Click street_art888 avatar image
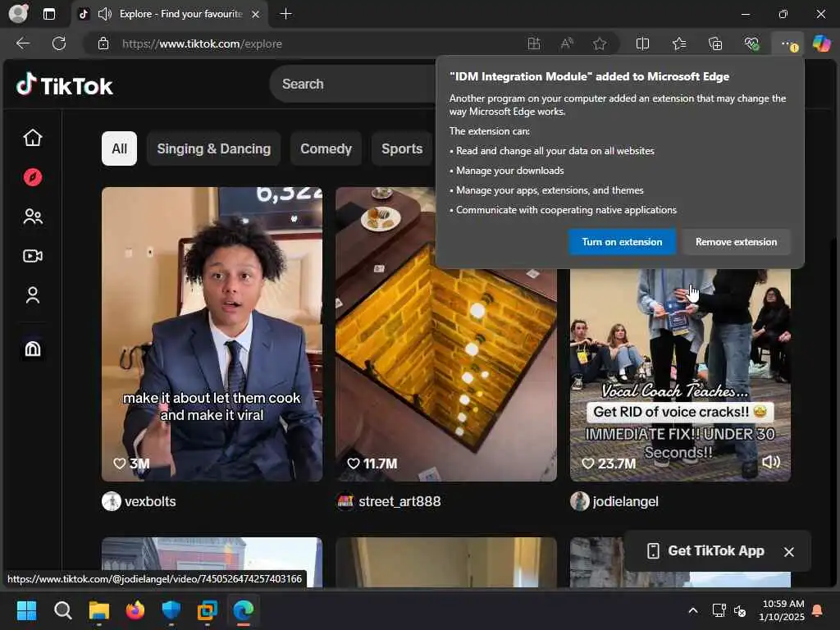This screenshot has height=630, width=840. [x=345, y=501]
